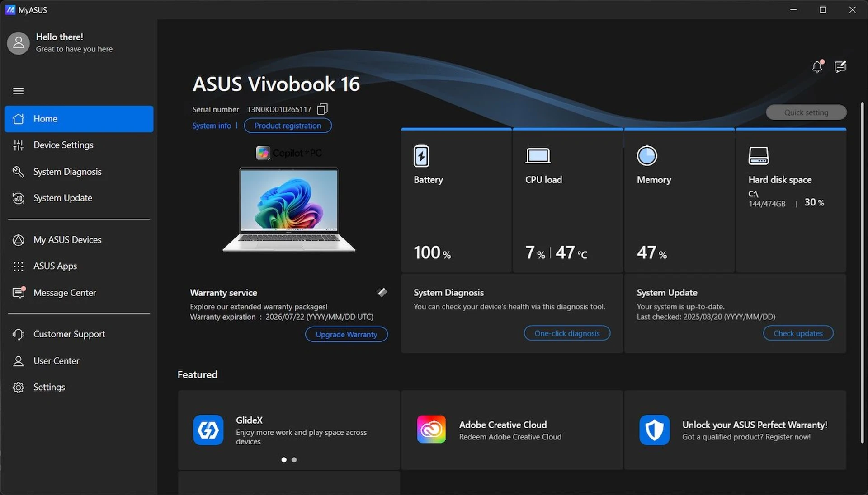The width and height of the screenshot is (868, 495).
Task: Open Device Settings menu item
Action: (79, 145)
